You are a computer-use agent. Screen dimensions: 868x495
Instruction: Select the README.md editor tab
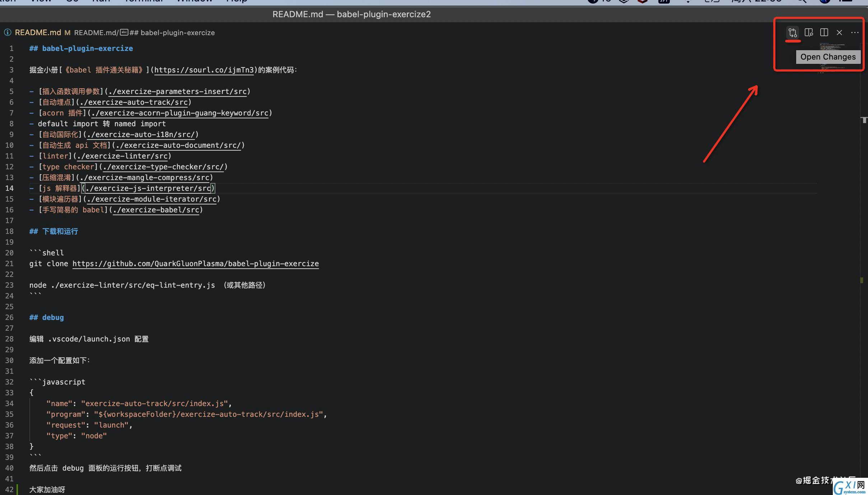(x=38, y=33)
